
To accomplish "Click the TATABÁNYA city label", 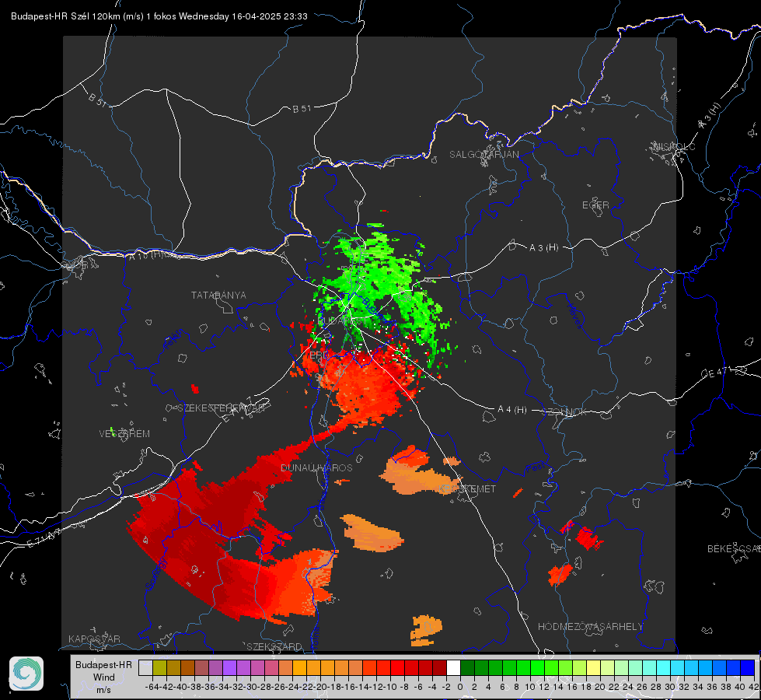I will coord(218,295).
